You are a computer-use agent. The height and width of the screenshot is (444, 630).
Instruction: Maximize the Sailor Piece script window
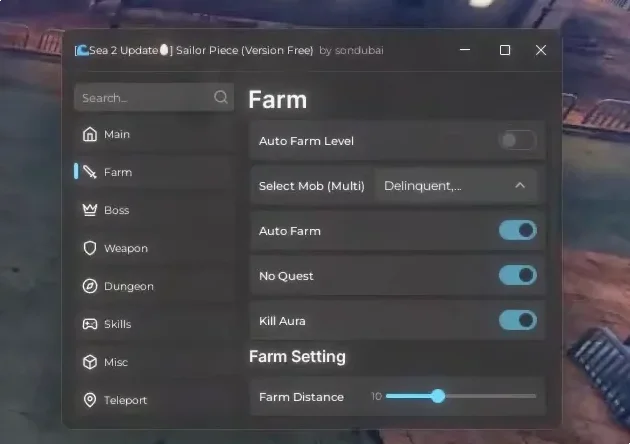(x=505, y=50)
